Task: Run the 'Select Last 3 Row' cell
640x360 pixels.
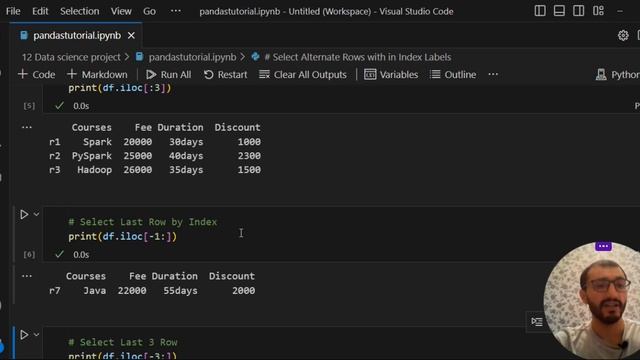Action: point(24,335)
